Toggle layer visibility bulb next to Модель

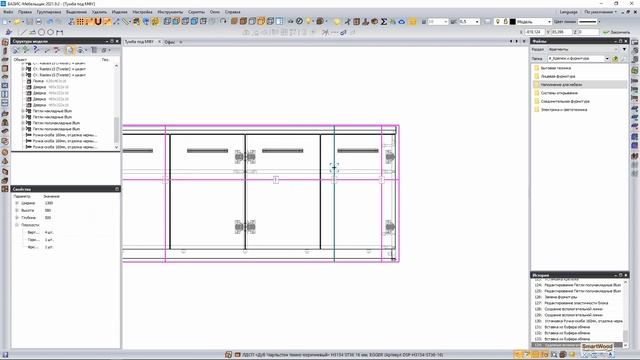coord(498,21)
